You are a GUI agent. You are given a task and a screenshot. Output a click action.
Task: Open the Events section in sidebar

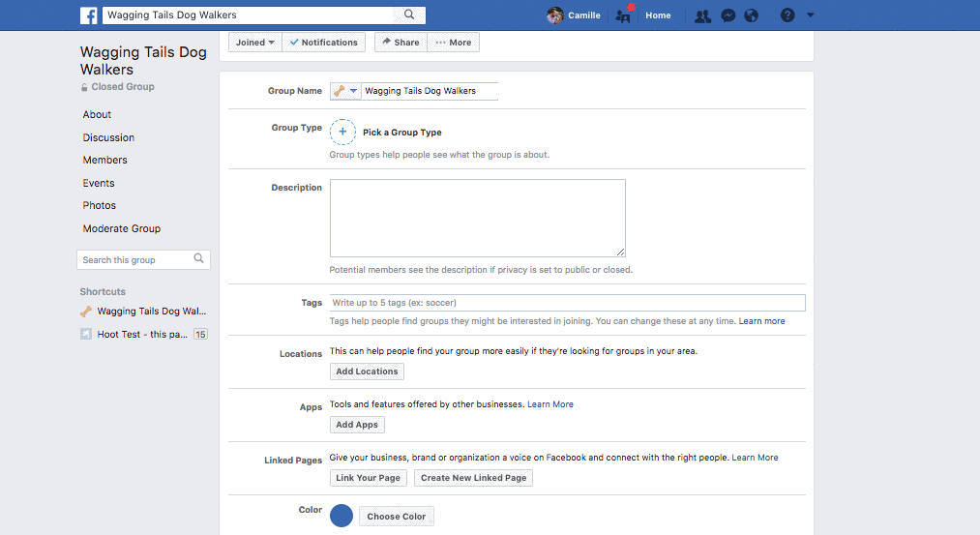[99, 183]
